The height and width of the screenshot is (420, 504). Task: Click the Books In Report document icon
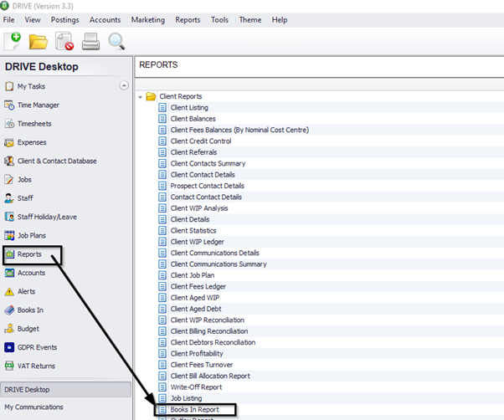[x=162, y=409]
